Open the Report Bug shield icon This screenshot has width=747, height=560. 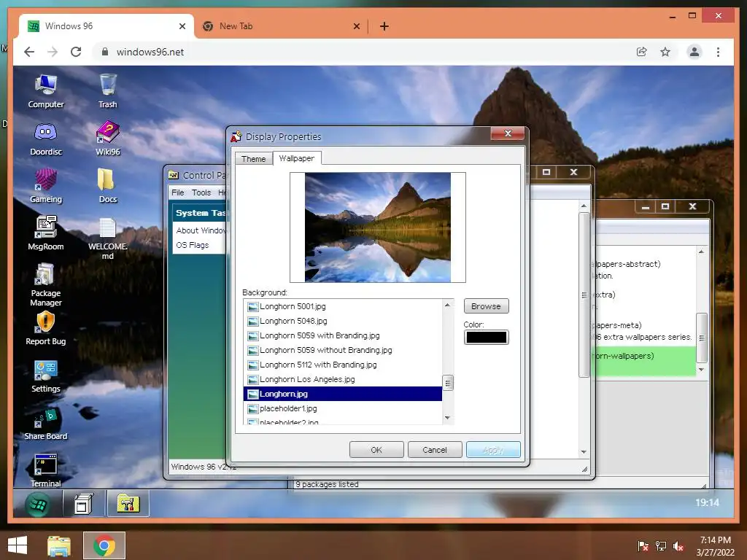point(46,327)
